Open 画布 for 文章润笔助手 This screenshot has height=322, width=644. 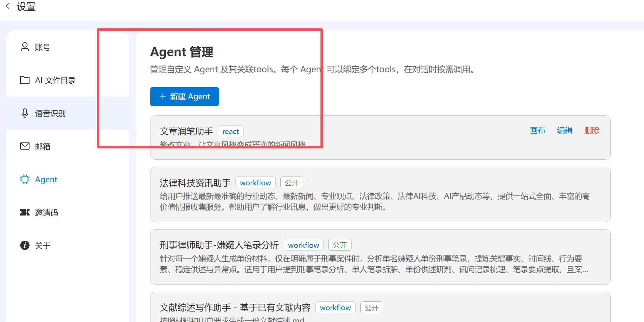[537, 131]
